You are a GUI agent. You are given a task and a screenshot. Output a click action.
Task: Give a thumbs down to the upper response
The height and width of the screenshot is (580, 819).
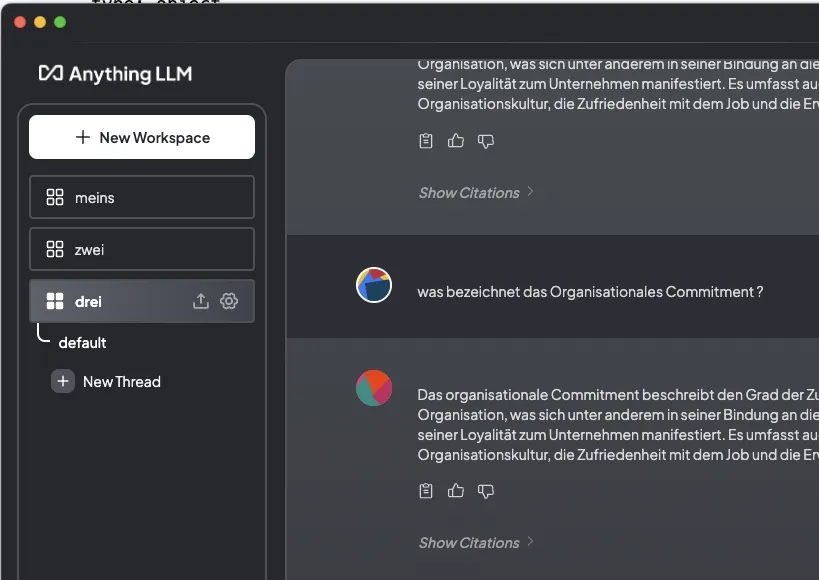pos(486,141)
